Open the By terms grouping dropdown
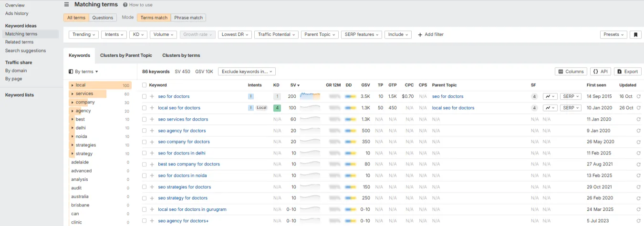644x226 pixels. point(83,72)
